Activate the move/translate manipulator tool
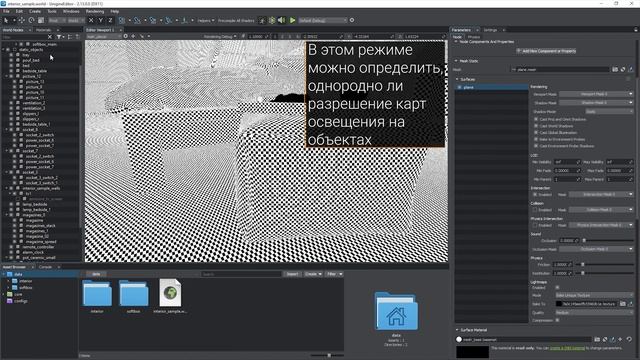640x360 pixels. (x=21, y=20)
